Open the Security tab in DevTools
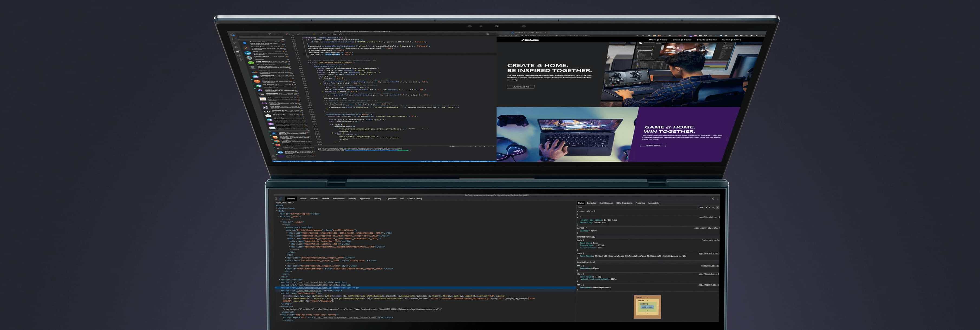This screenshot has width=980, height=330. click(377, 199)
